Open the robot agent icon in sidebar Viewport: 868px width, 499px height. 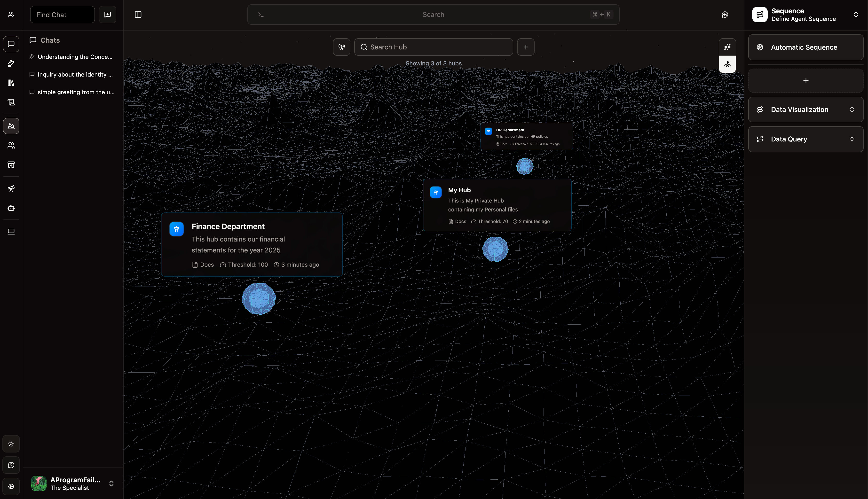[11, 208]
